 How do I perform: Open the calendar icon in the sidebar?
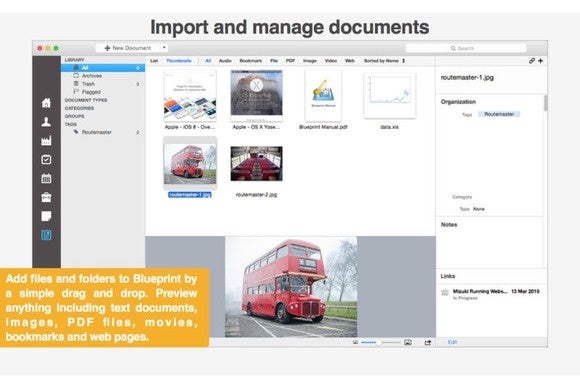click(x=46, y=178)
